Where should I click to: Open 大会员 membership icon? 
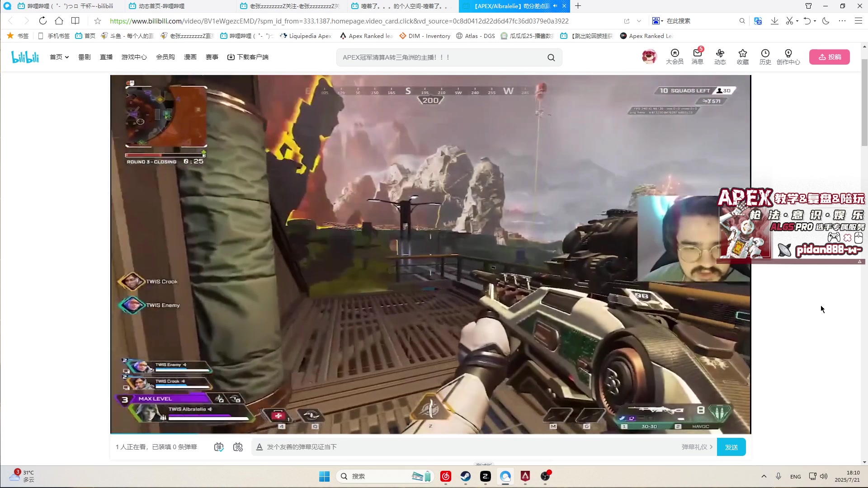pyautogui.click(x=675, y=57)
